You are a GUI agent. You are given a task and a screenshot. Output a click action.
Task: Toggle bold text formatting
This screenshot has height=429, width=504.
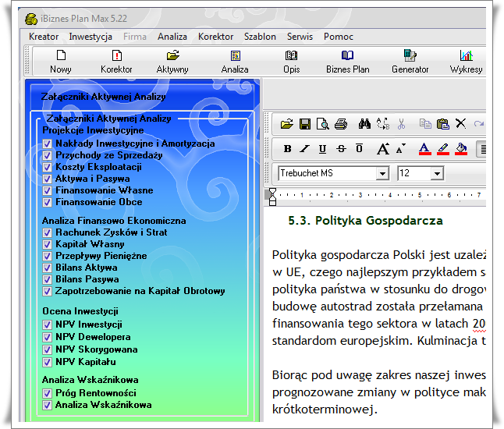287,149
